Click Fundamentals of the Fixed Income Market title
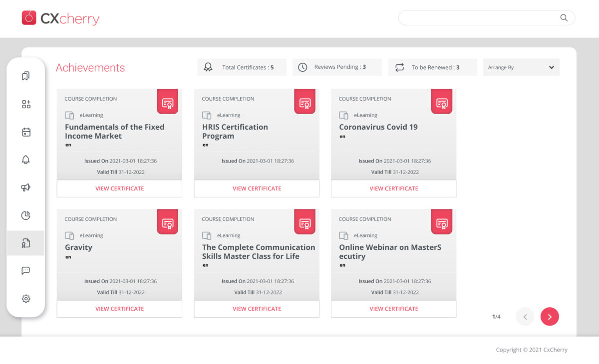 tap(115, 132)
